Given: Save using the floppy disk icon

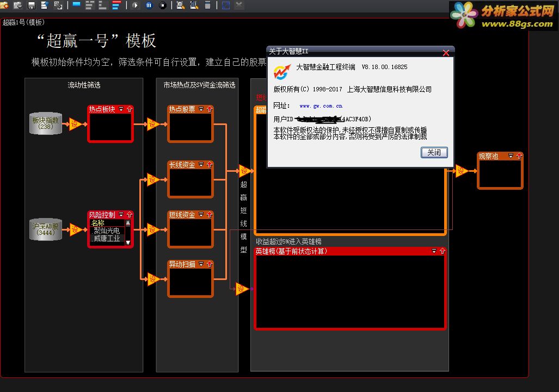Looking at the screenshot, I should pos(32,5).
